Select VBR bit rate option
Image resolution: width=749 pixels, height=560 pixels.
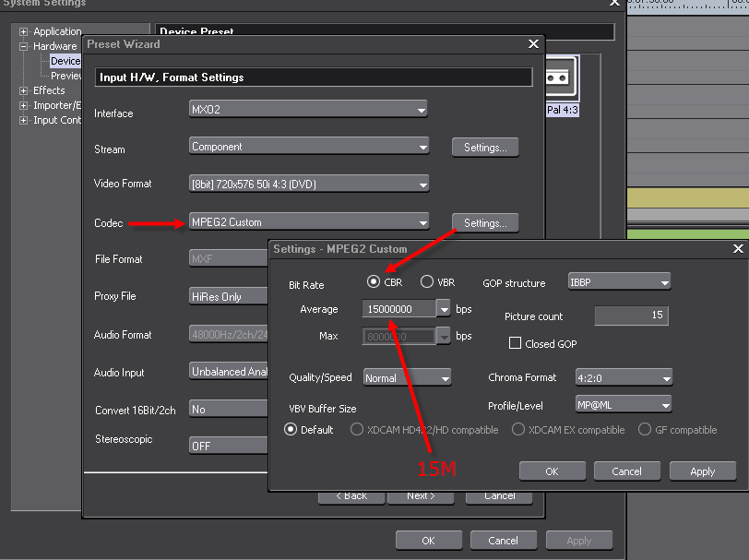coord(427,282)
